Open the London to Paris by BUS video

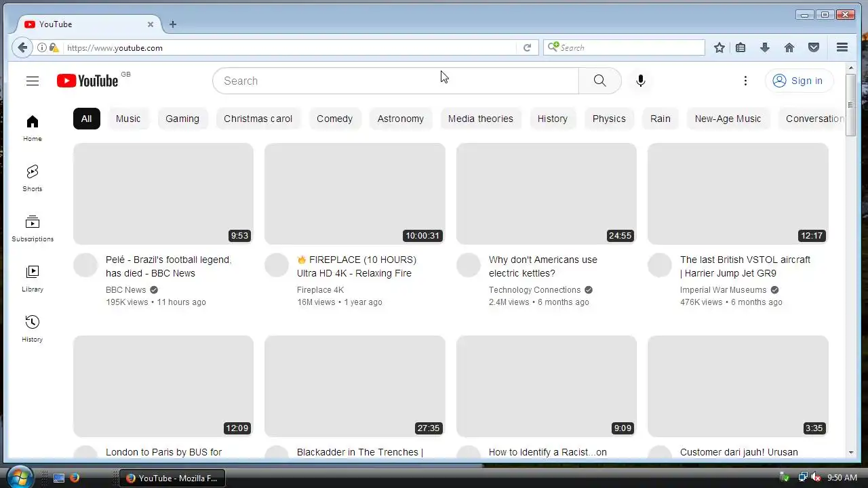pyautogui.click(x=164, y=452)
